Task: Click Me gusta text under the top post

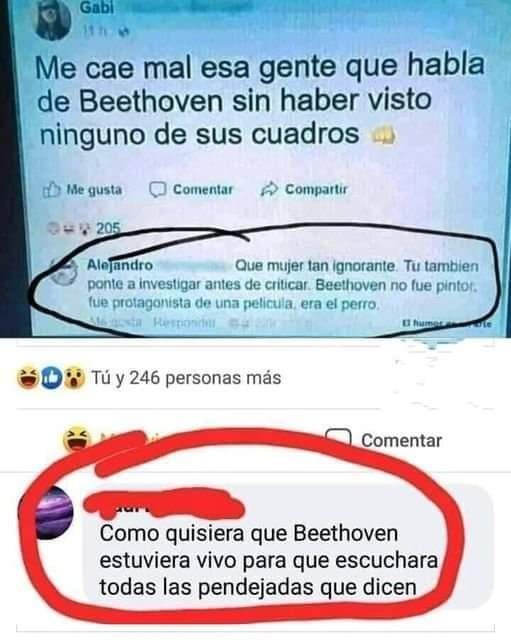Action: click(x=94, y=190)
